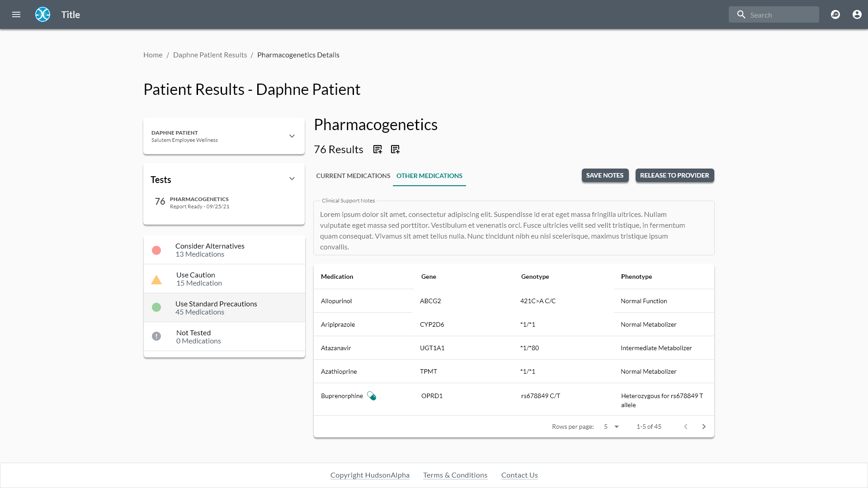This screenshot has width=868, height=488.
Task: Click the pill icon next to Buprenorphine
Action: click(372, 396)
